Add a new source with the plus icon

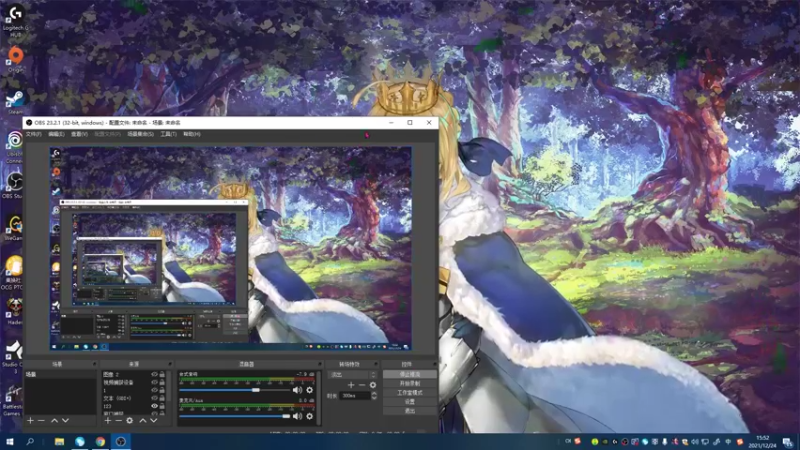pyautogui.click(x=108, y=420)
